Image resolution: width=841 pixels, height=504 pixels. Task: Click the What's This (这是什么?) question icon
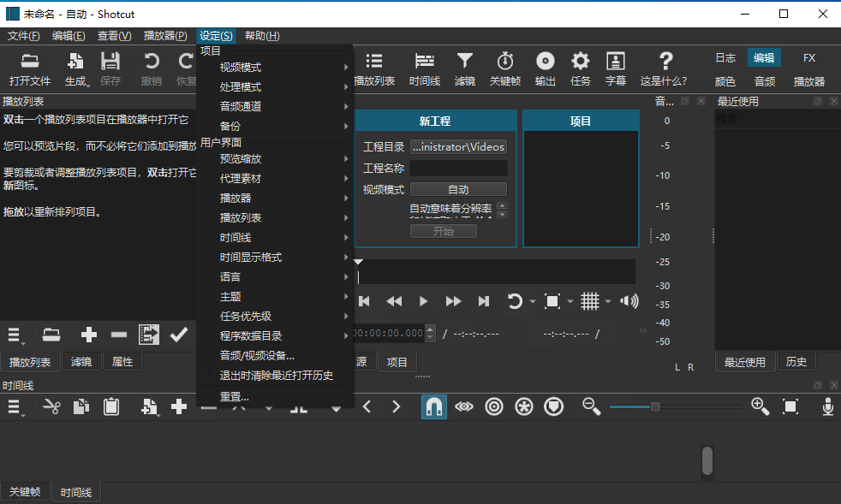pos(664,68)
